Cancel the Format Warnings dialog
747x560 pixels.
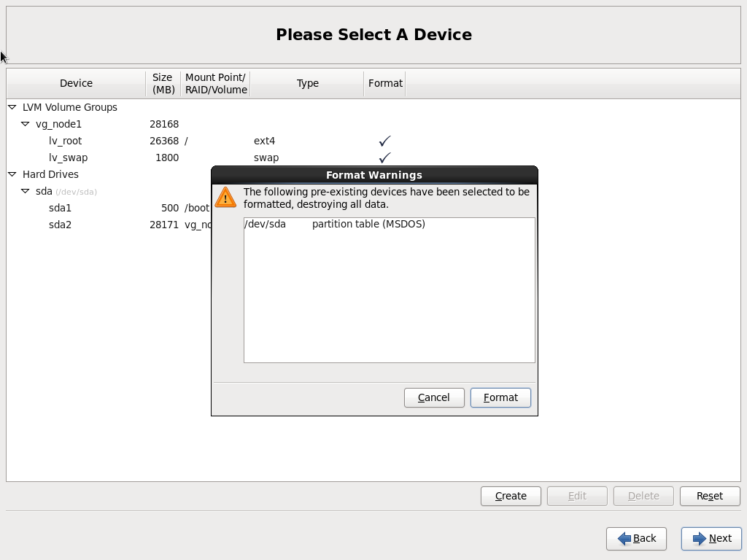point(434,397)
